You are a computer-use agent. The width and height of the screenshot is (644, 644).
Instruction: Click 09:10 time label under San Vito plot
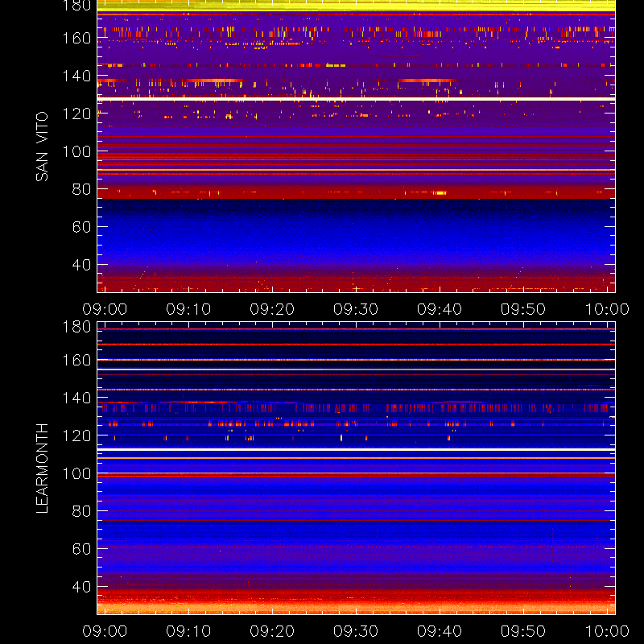coord(188,309)
